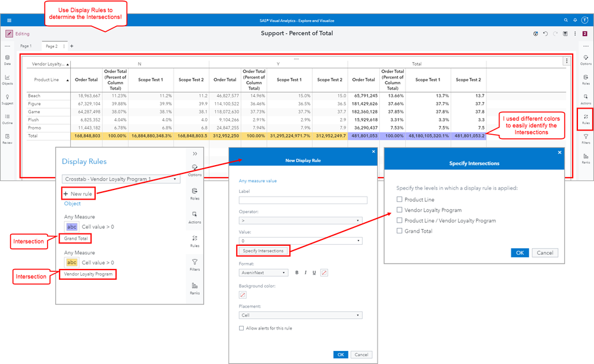Select the Page 2 tab

52,46
